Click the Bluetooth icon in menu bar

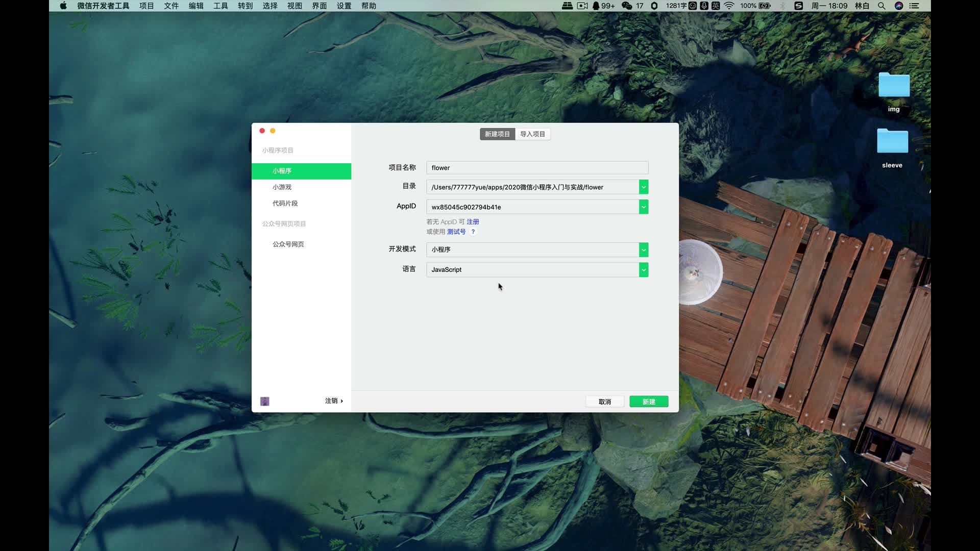(x=782, y=6)
